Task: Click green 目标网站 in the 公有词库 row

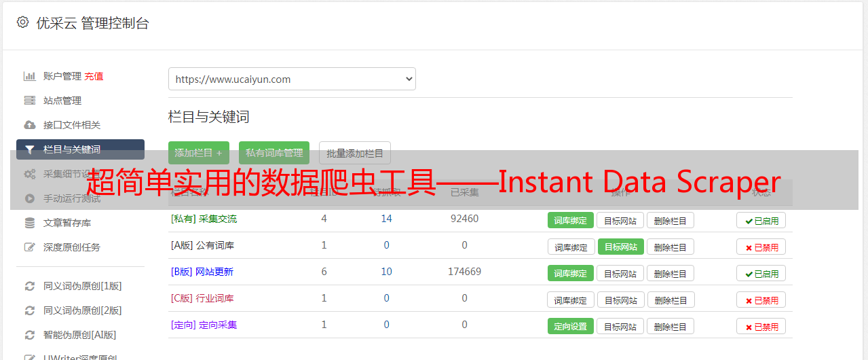Action: (x=621, y=247)
